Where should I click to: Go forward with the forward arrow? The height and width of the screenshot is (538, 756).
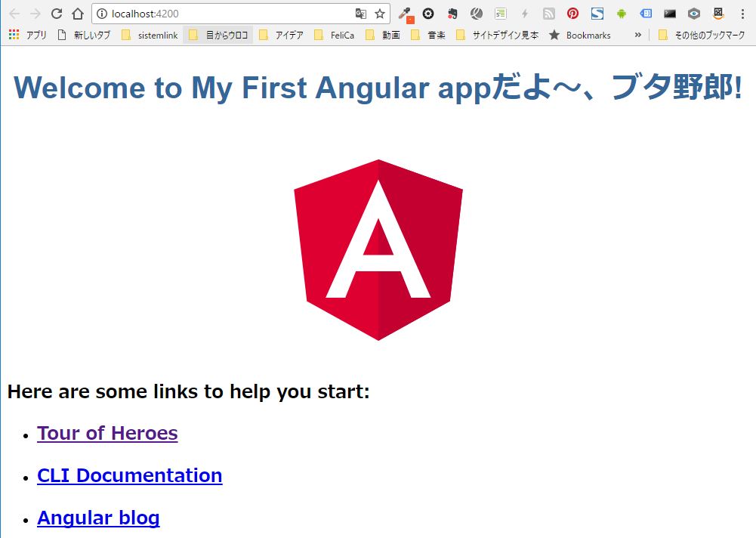click(35, 14)
